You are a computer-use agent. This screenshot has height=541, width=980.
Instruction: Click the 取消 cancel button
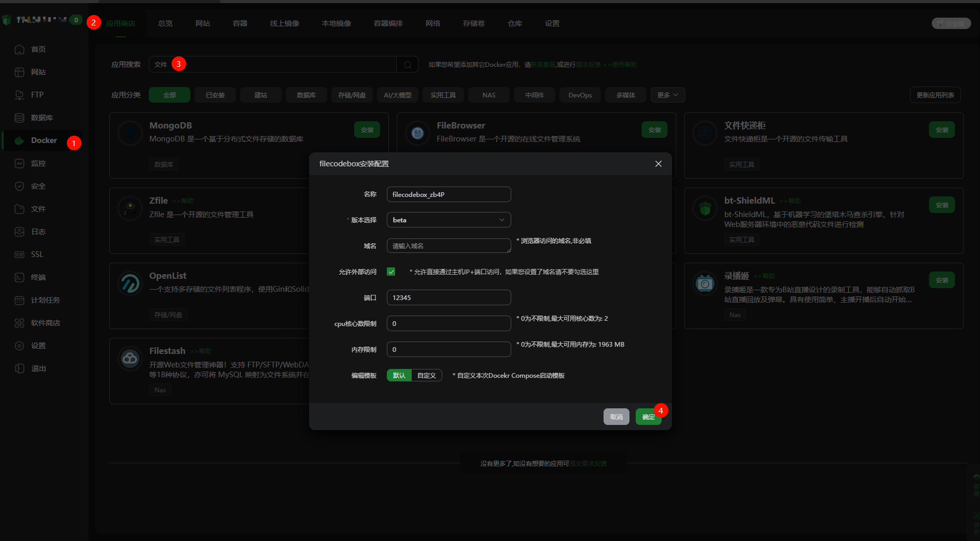616,417
